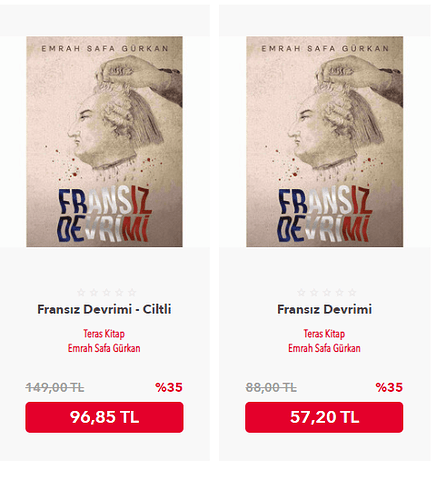This screenshot has width=446, height=500.
Task: Rate Ciltli edition with first star
Action: [81, 293]
